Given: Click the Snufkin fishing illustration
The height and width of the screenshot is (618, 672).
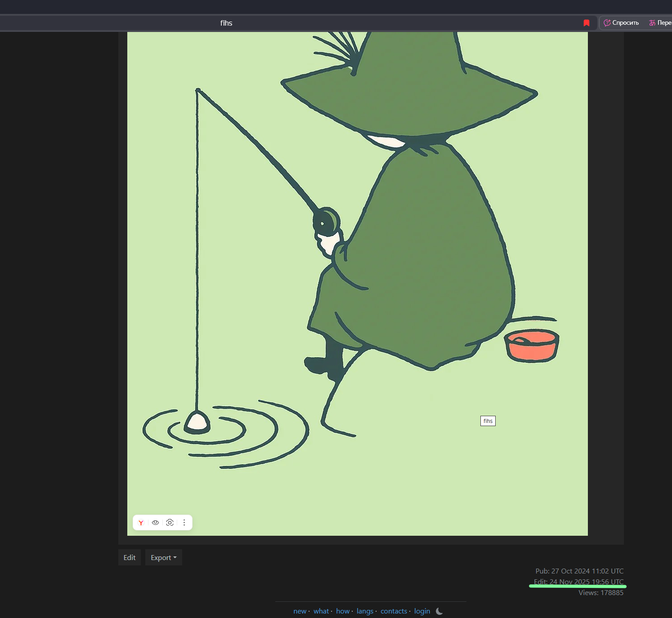Looking at the screenshot, I should click(358, 284).
